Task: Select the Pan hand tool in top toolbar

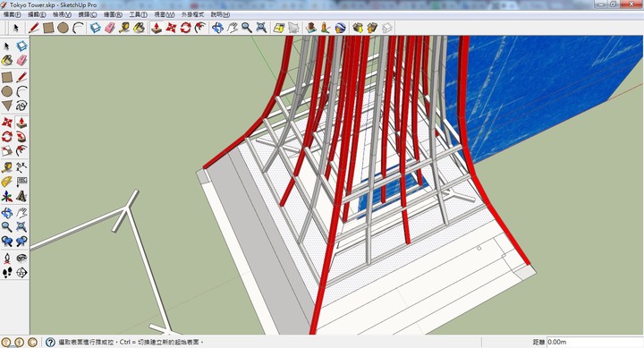Action: 232,28
